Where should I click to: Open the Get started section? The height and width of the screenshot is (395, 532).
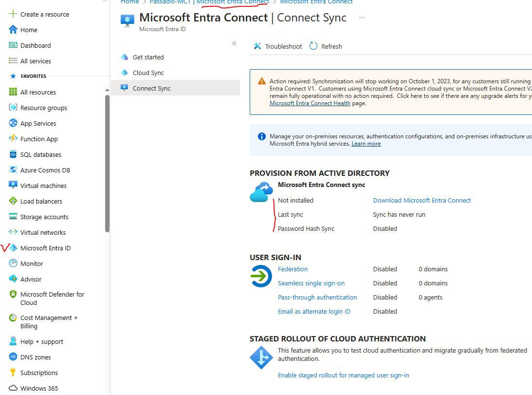(x=148, y=57)
